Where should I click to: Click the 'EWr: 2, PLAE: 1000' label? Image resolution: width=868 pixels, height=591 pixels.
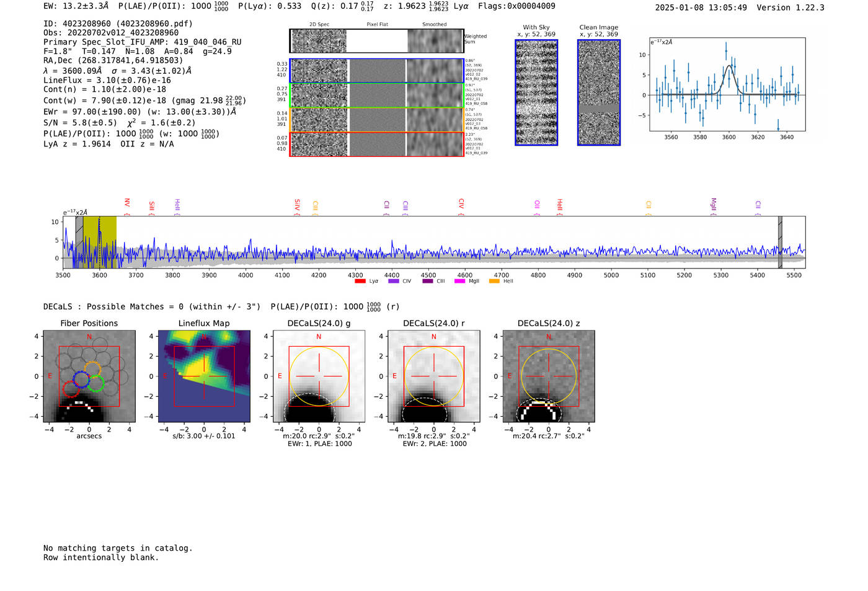434,444
